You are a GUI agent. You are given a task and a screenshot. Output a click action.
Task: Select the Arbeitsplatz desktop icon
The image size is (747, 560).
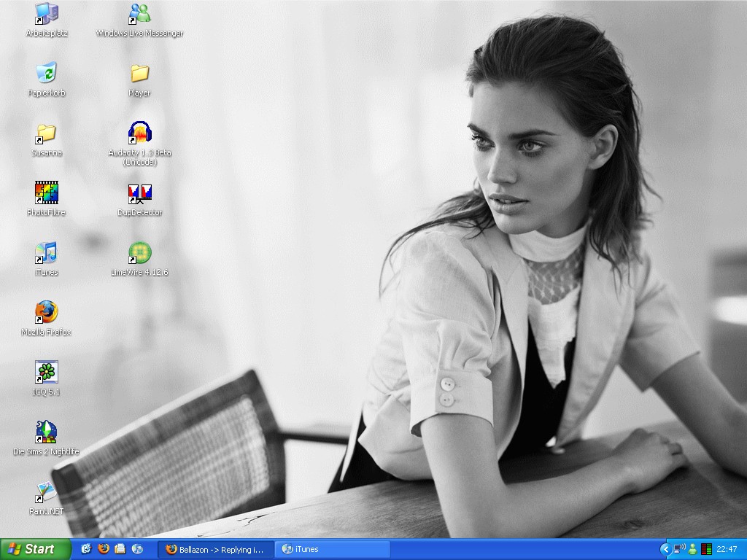pos(47,14)
